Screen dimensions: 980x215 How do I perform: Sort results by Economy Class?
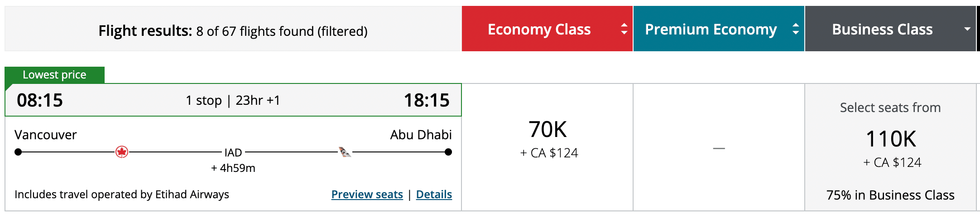(x=539, y=29)
